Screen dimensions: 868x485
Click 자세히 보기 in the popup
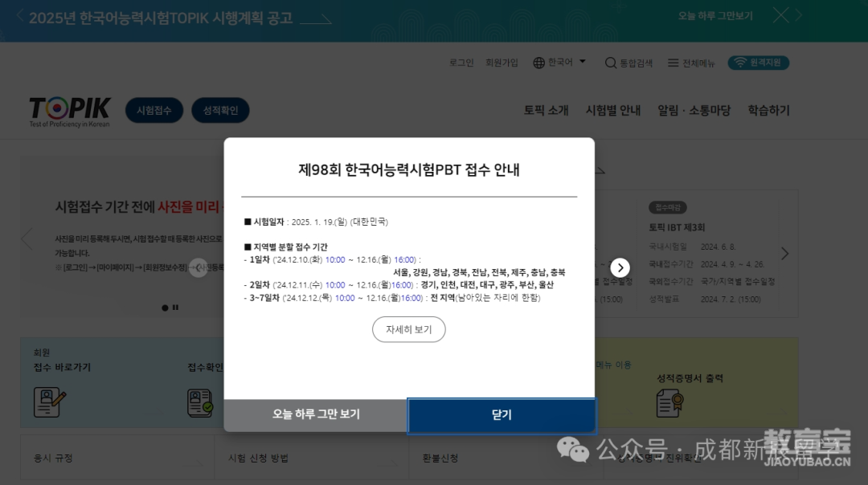pos(408,329)
